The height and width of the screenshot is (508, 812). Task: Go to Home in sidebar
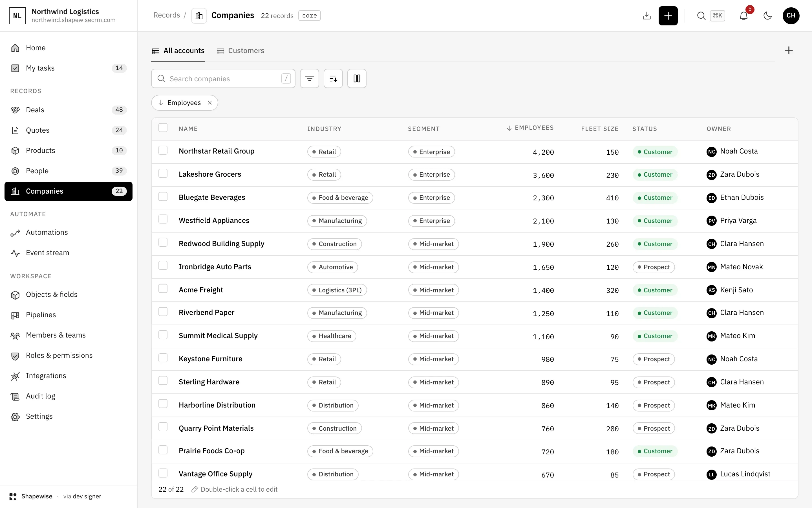(69, 48)
